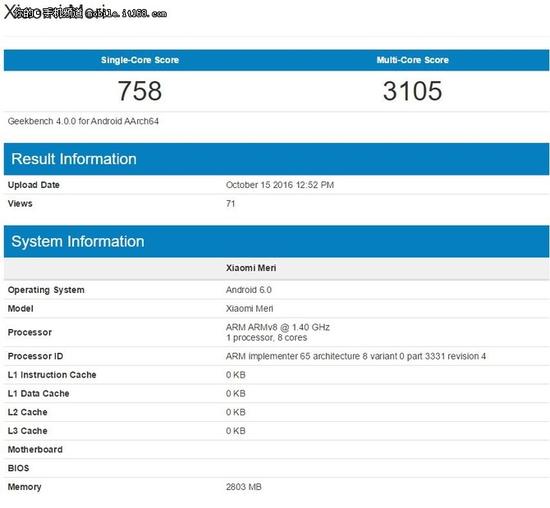550x508 pixels.
Task: Click the L2 Cache label
Action: tap(27, 412)
